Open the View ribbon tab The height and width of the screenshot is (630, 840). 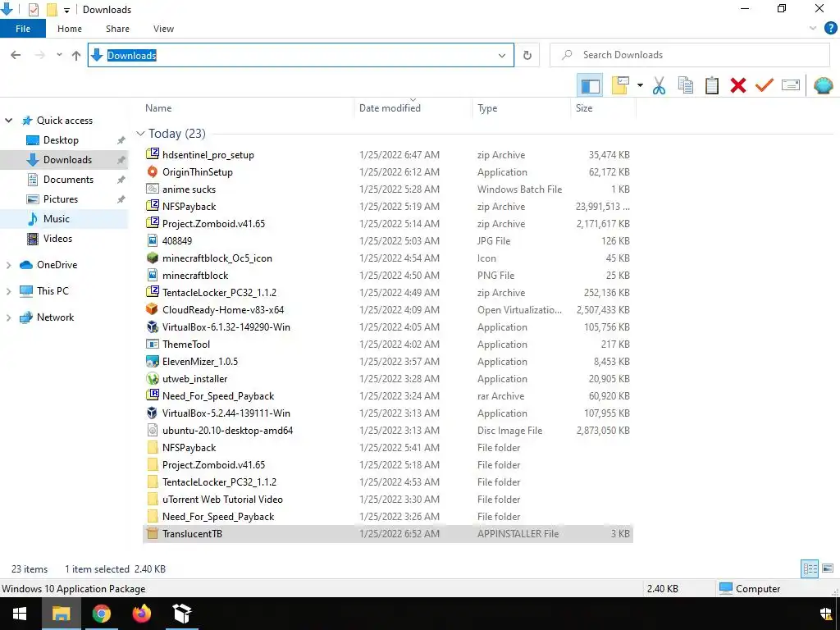(x=163, y=29)
